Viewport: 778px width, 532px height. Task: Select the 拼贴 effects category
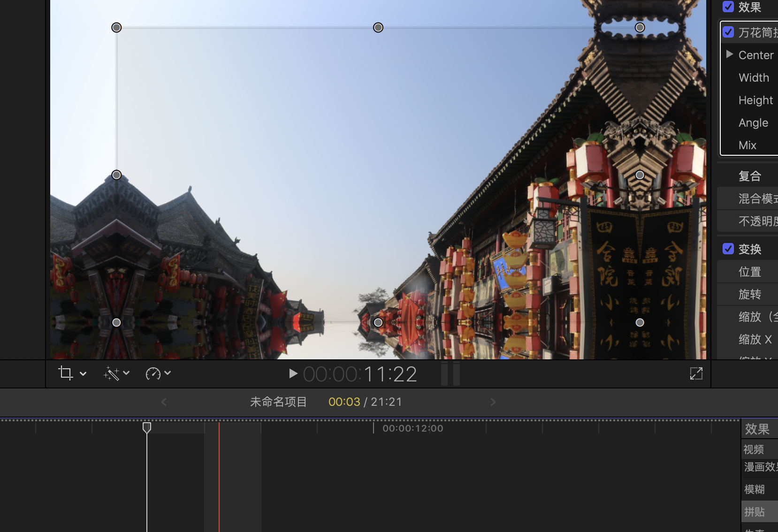tap(755, 512)
